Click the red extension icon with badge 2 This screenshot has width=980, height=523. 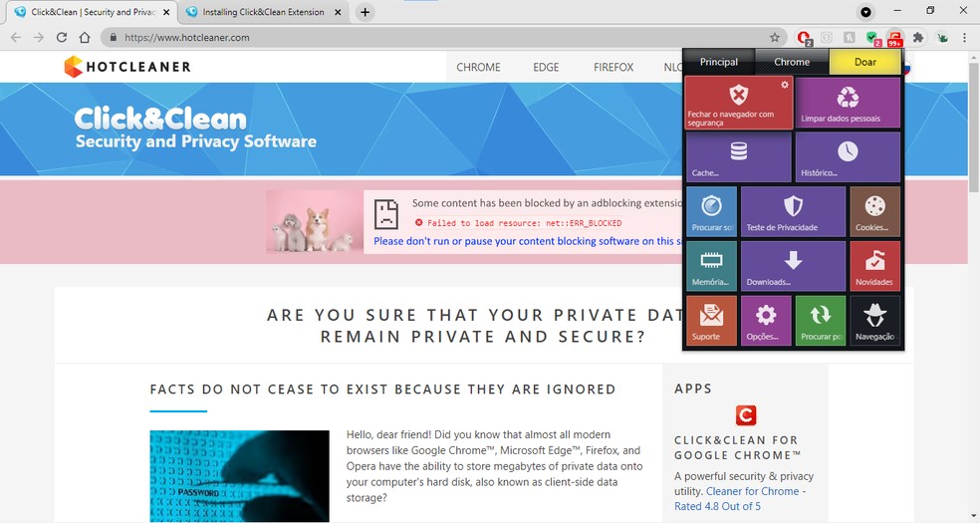pos(804,38)
